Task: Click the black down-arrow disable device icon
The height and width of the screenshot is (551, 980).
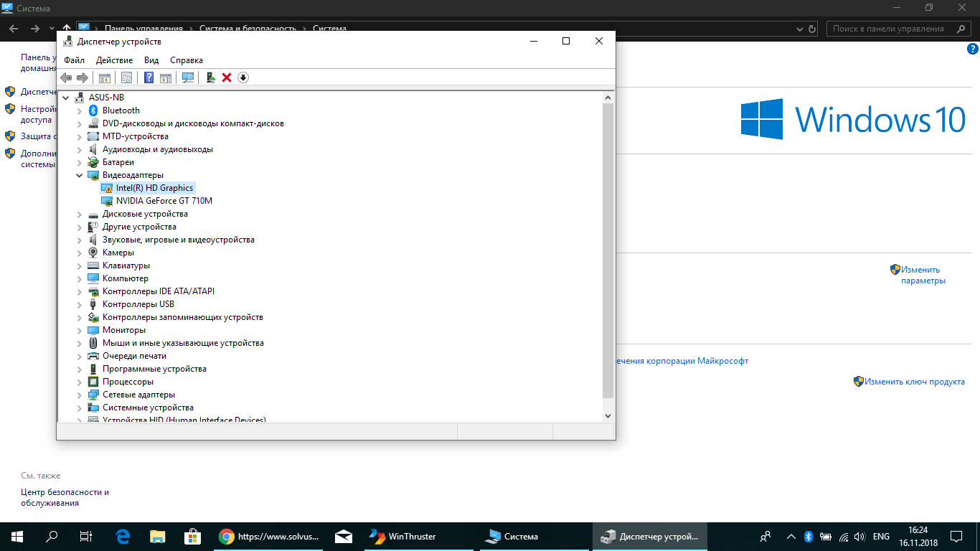Action: [x=243, y=77]
